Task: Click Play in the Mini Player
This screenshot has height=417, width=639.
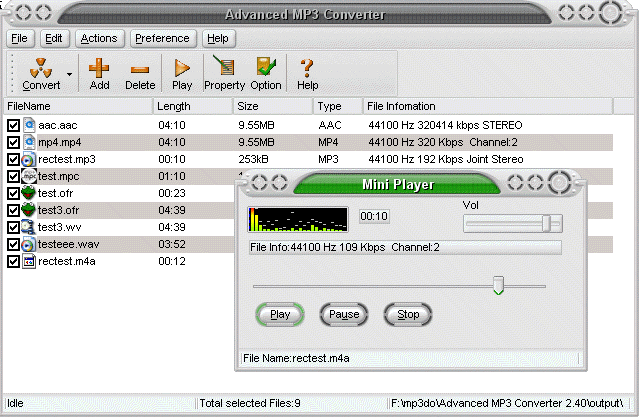Action: coord(280,314)
